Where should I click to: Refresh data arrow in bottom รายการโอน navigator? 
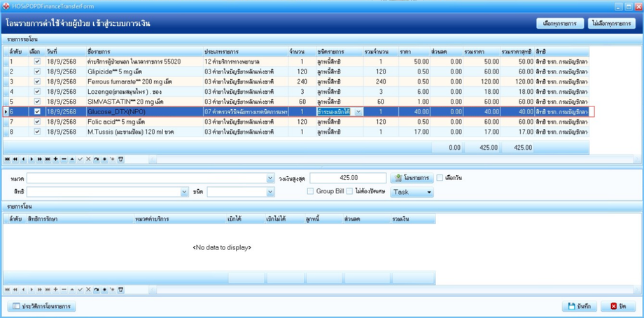click(x=96, y=289)
